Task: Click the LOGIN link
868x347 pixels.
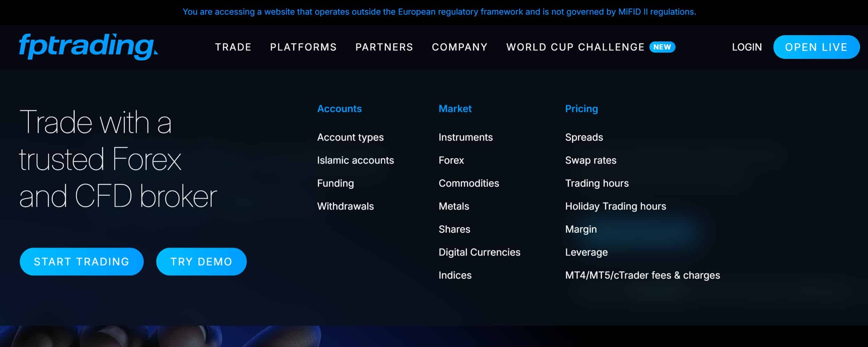Action: pos(747,47)
